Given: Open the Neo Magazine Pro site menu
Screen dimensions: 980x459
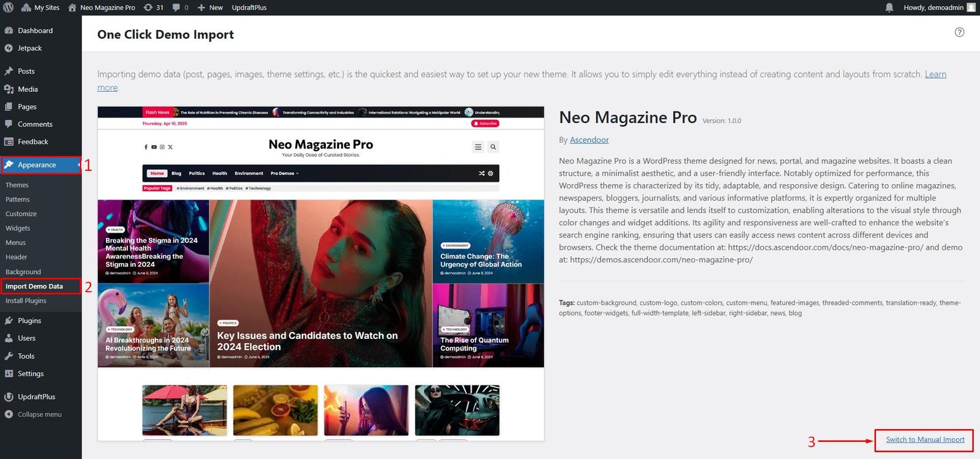Looking at the screenshot, I should pos(102,7).
